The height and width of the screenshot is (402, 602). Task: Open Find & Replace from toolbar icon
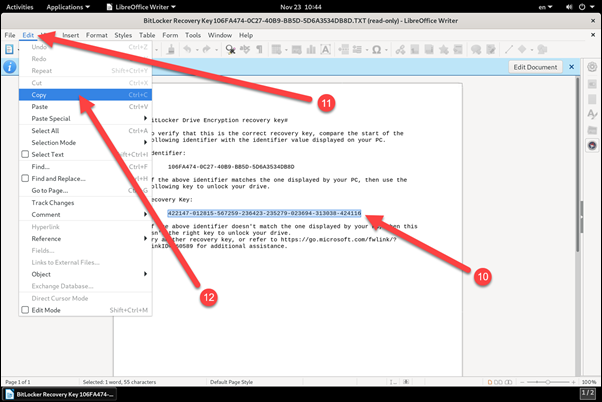(x=230, y=50)
